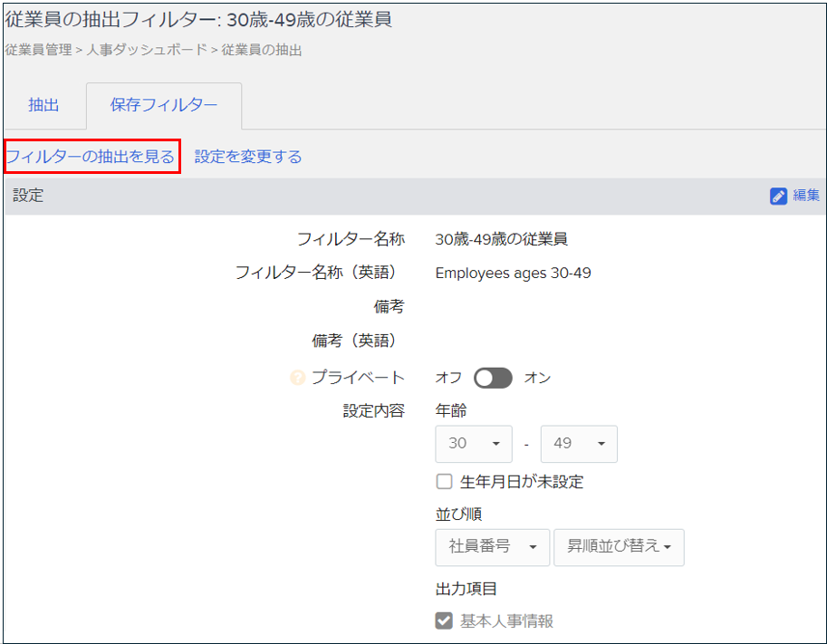This screenshot has width=827, height=644.
Task: Click the 設定 section header label
Action: click(x=28, y=196)
